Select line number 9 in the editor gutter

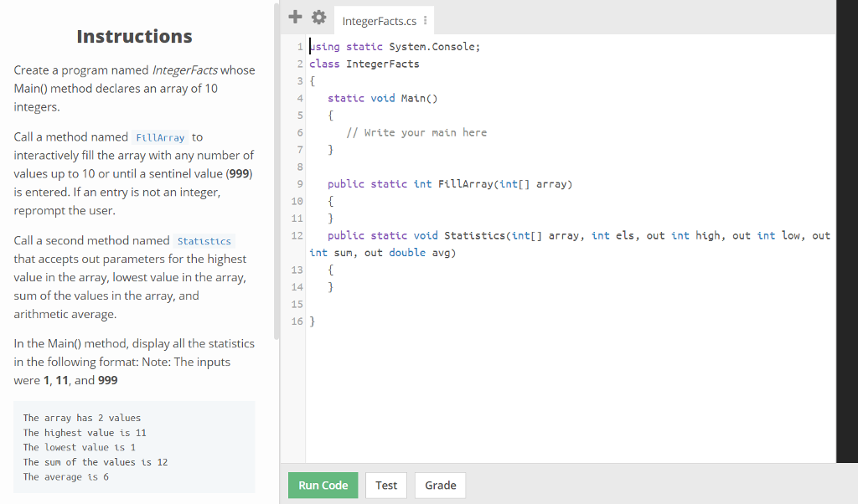pyautogui.click(x=298, y=183)
